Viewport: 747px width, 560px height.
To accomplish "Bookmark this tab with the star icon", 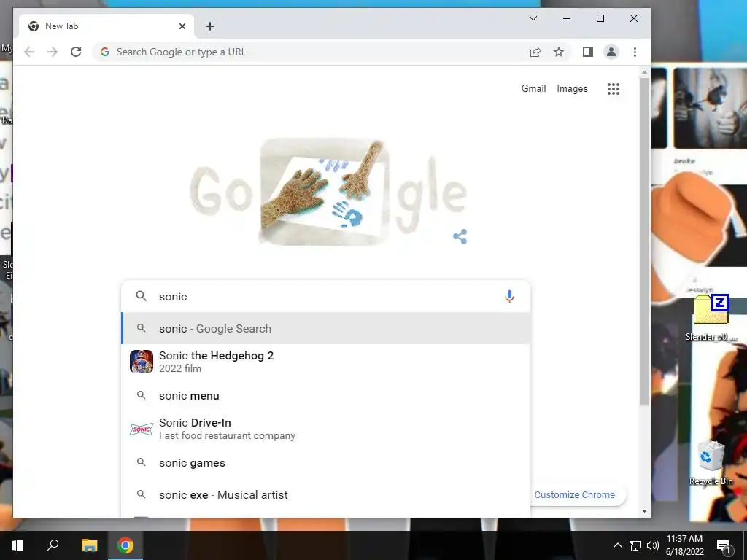I will pos(559,52).
